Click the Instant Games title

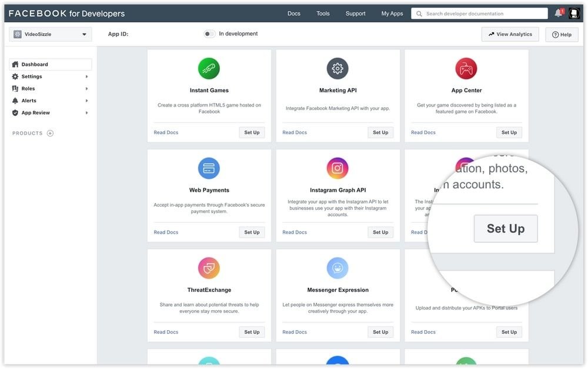[209, 91]
